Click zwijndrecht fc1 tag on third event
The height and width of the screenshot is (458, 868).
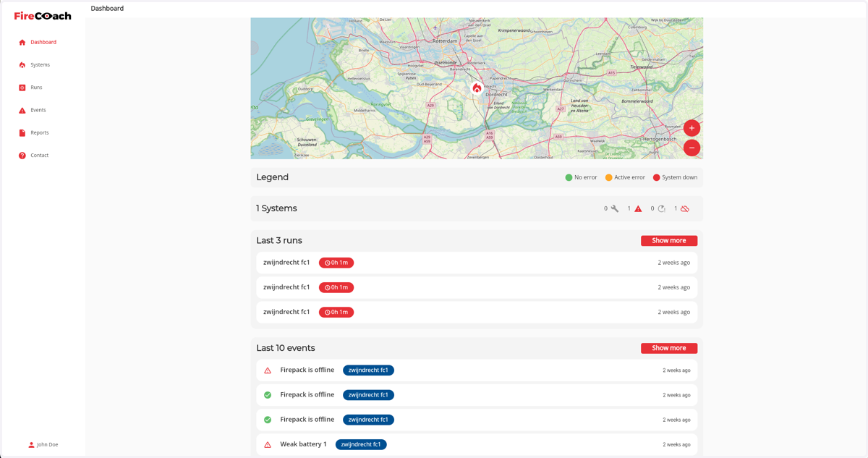[368, 420]
